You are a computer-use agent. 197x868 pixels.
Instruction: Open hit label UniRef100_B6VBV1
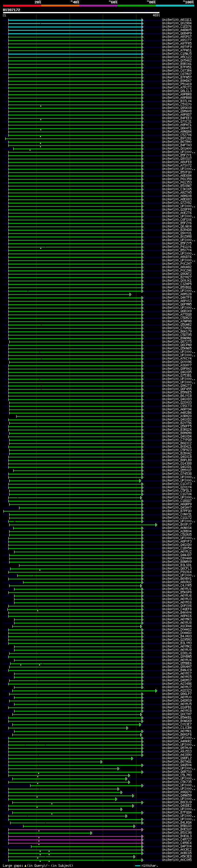point(177,579)
